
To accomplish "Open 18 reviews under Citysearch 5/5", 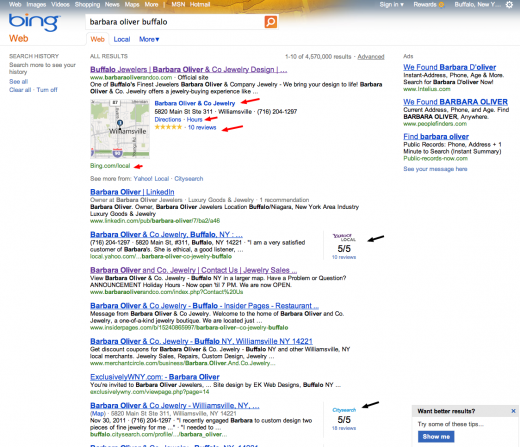I will (344, 428).
